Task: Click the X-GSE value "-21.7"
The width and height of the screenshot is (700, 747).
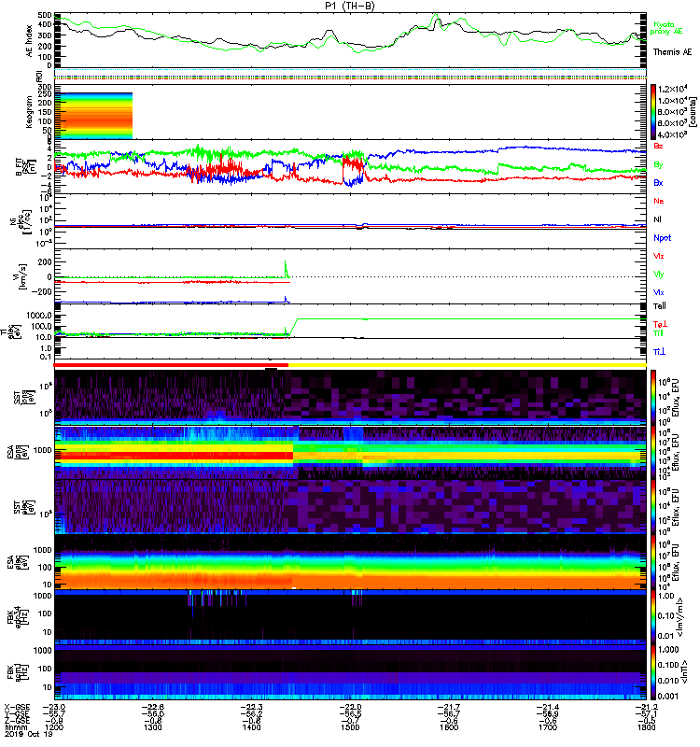Action: [x=449, y=707]
